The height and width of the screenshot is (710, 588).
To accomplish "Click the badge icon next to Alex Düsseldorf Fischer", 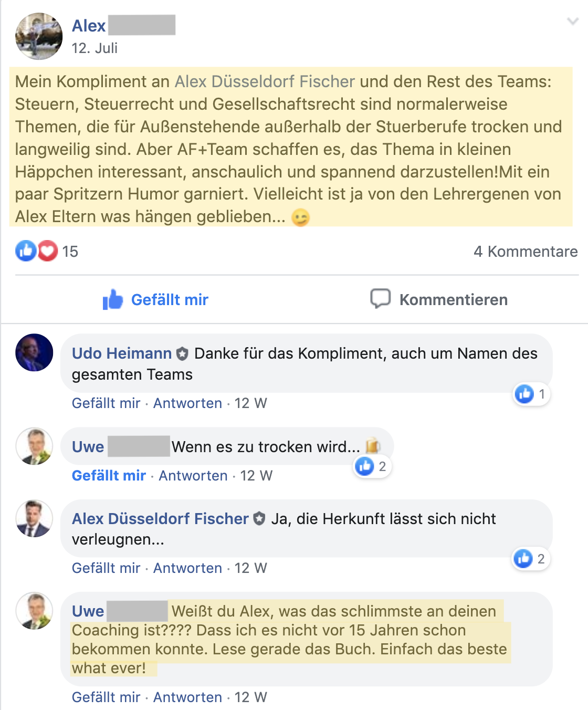I will pyautogui.click(x=259, y=519).
